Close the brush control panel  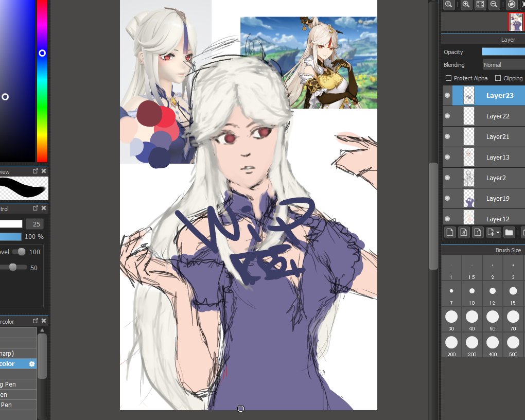(x=44, y=208)
